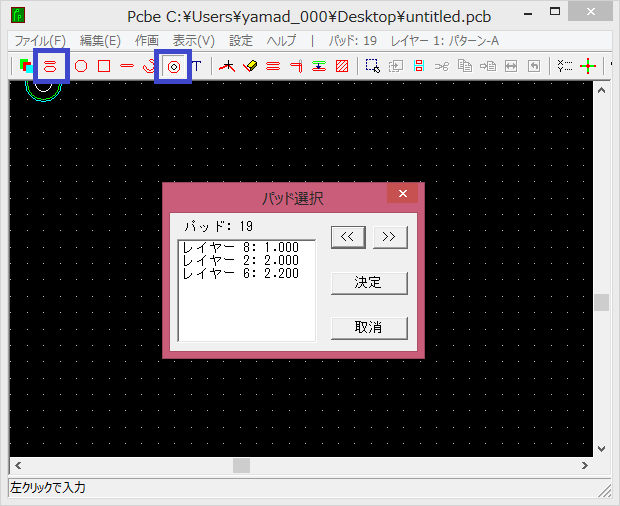Go to previous pad with << button
This screenshot has height=506, width=620.
click(x=348, y=237)
